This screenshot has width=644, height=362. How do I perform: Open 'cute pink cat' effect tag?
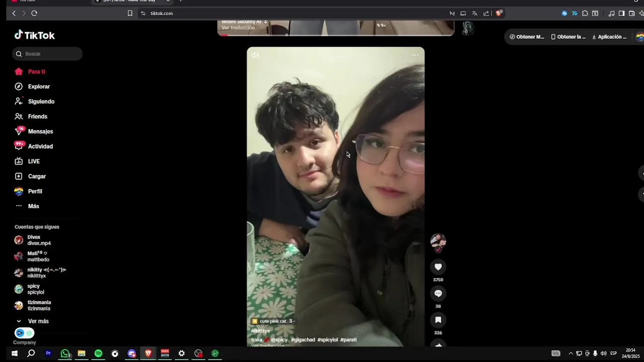point(273,321)
